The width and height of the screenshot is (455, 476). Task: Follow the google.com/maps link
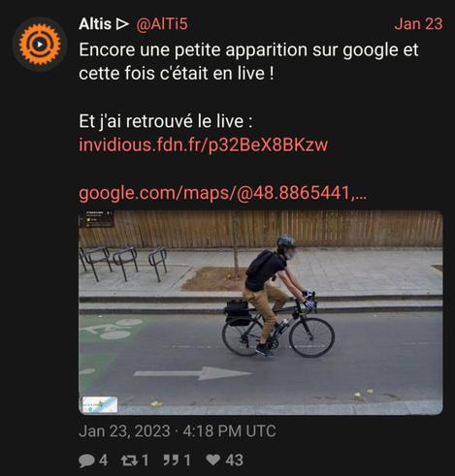223,193
